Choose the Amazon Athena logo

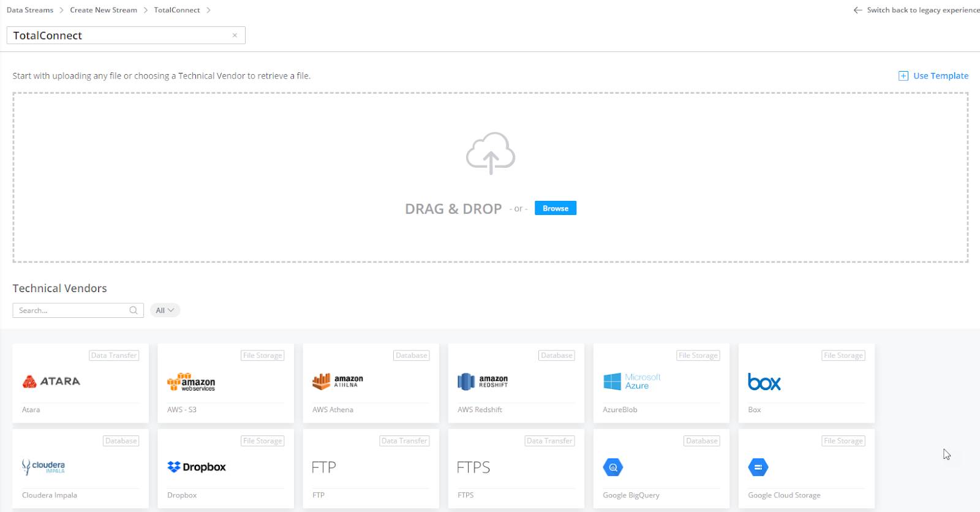[x=337, y=382]
